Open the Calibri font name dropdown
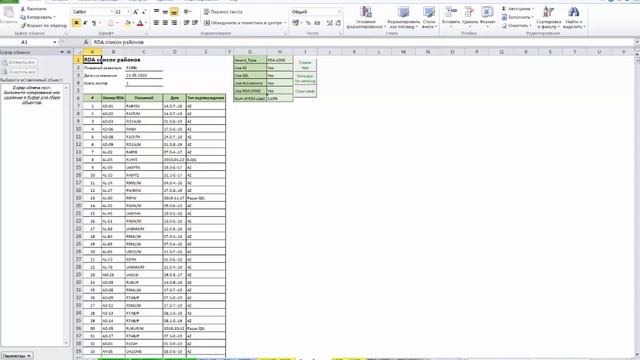This screenshot has height=360, width=640. tap(111, 12)
